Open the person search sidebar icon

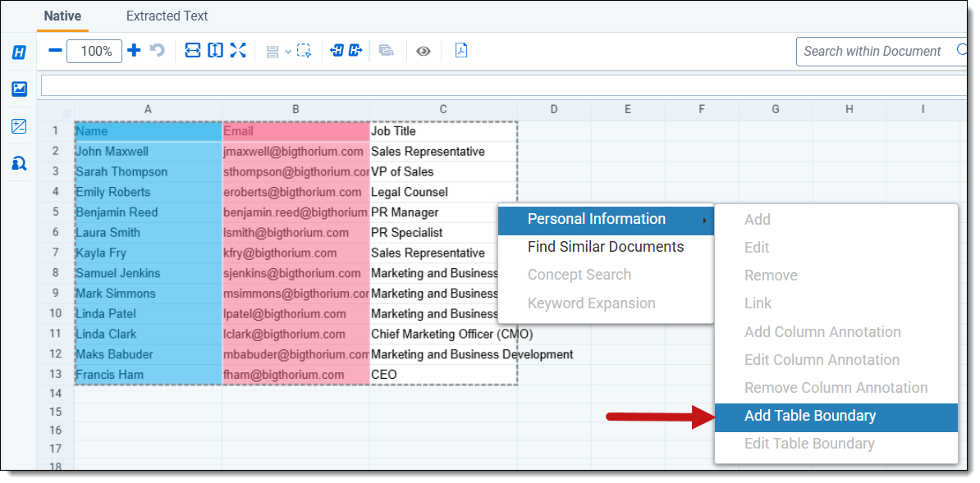tap(19, 163)
